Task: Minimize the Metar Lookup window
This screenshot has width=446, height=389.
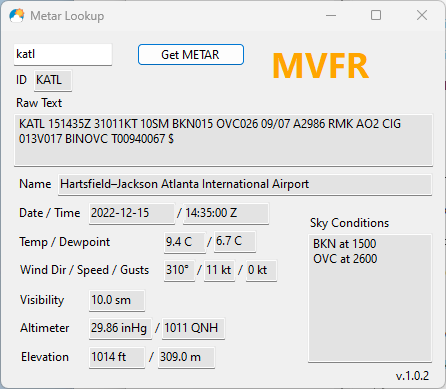Action: (x=331, y=15)
